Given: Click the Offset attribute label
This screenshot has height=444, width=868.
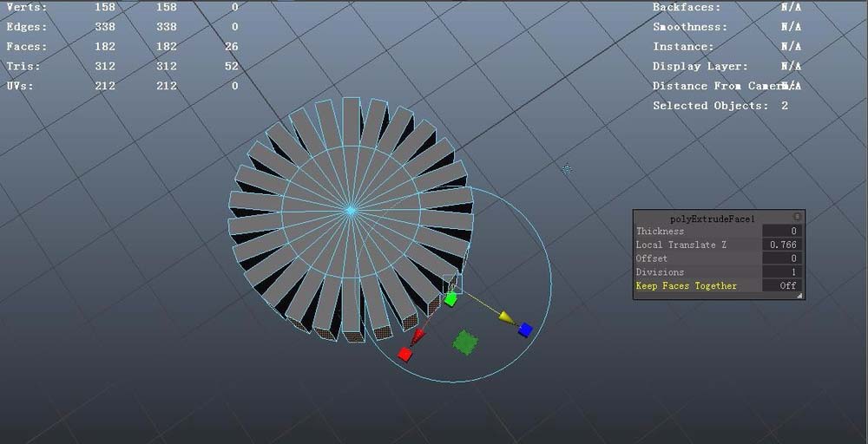Looking at the screenshot, I should point(652,258).
